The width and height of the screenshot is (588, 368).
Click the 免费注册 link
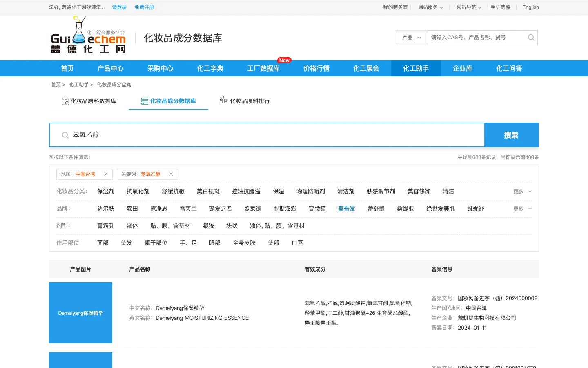coord(144,7)
